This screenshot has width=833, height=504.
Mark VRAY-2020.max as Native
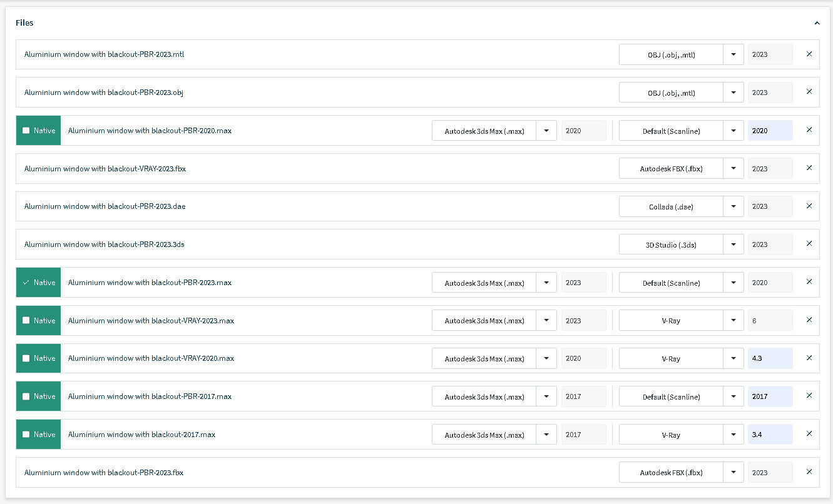(26, 358)
